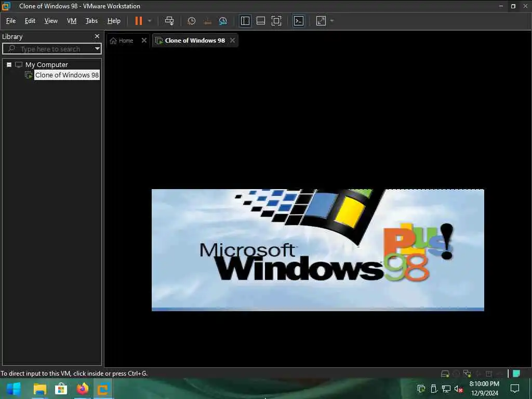532x399 pixels.
Task: Take a snapshot of this VM
Action: click(x=191, y=21)
